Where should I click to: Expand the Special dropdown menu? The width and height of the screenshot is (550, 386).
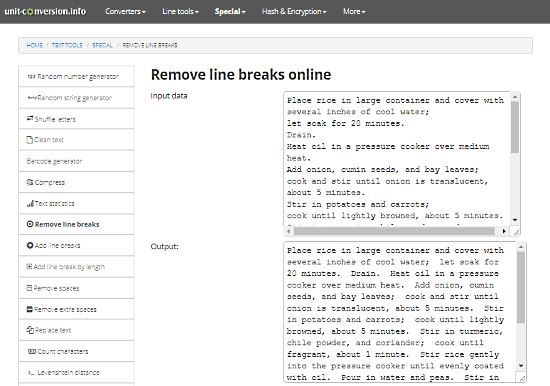click(x=230, y=12)
